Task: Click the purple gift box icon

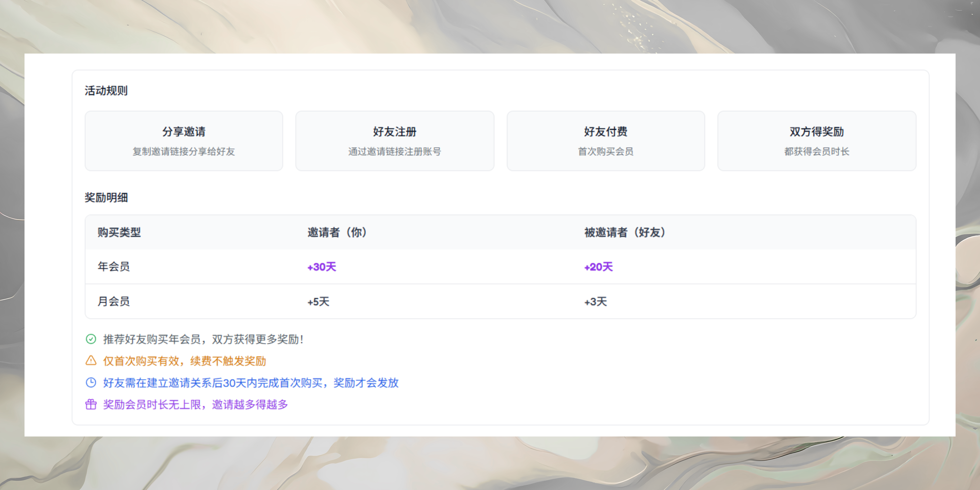Action: click(x=91, y=404)
